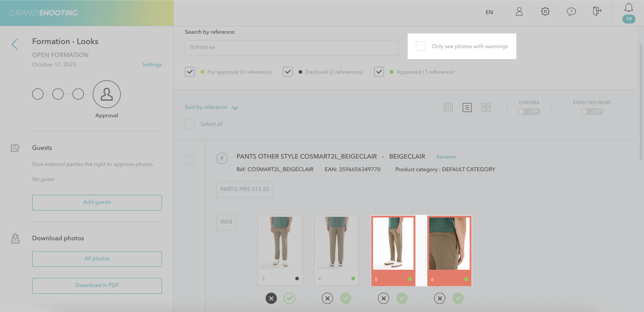Open the notifications bell icon
644x312 pixels.
pos(628,8)
